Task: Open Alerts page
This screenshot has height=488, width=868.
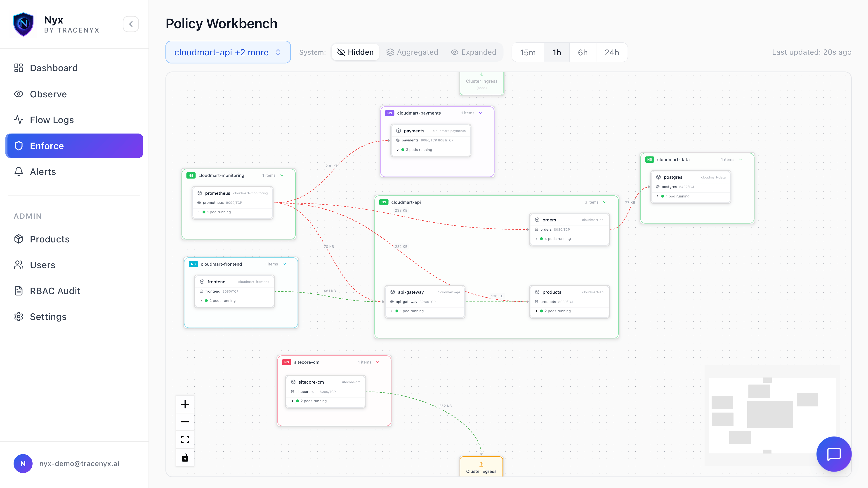Action: click(74, 172)
